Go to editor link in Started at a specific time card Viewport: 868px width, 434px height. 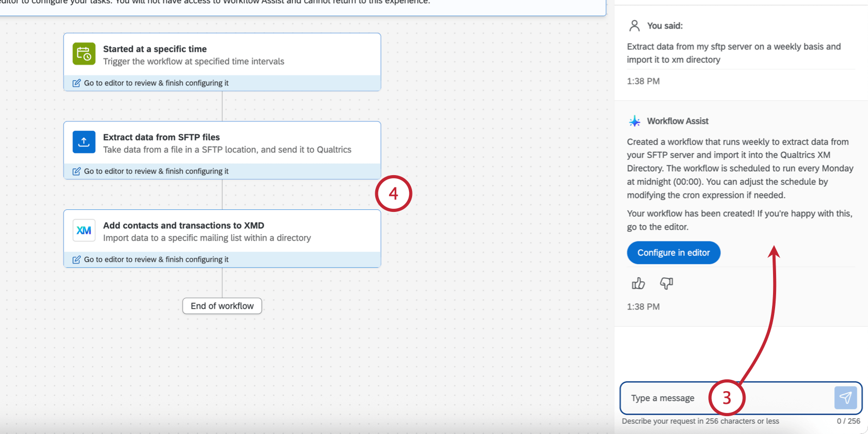pos(156,83)
